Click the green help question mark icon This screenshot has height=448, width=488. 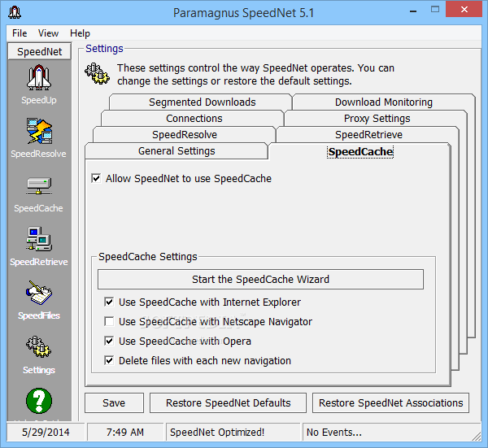tap(39, 401)
